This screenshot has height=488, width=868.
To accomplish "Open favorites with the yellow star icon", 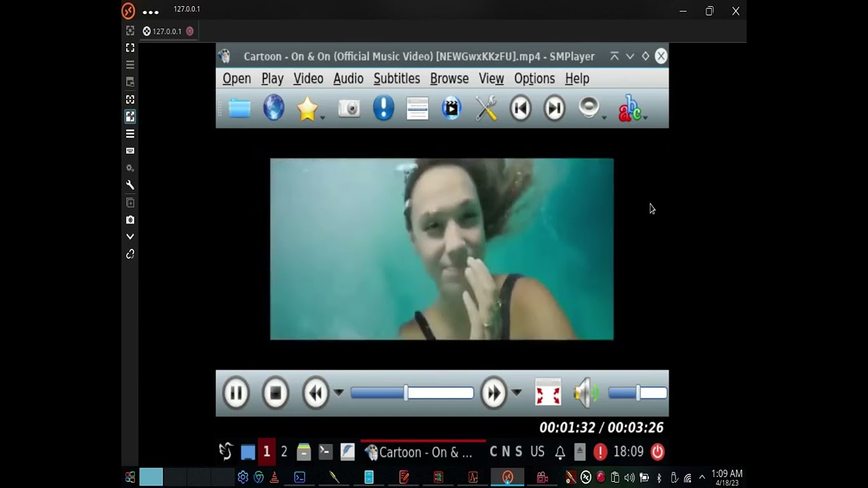I will click(x=307, y=109).
